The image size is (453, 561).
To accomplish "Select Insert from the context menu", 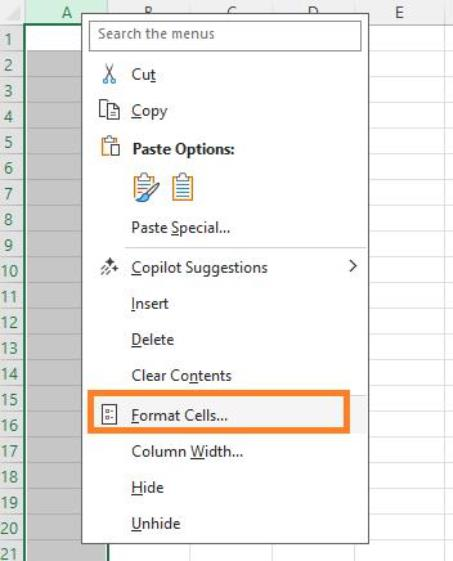I will 150,304.
